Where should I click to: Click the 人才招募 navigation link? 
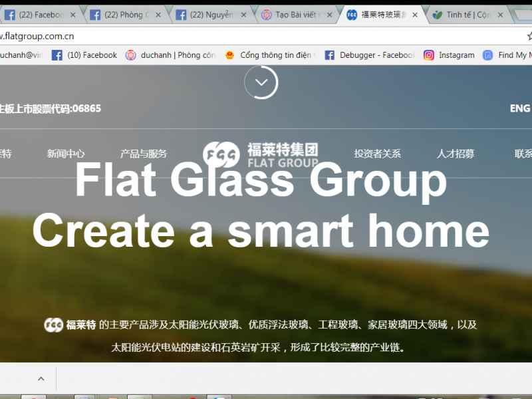(x=456, y=154)
